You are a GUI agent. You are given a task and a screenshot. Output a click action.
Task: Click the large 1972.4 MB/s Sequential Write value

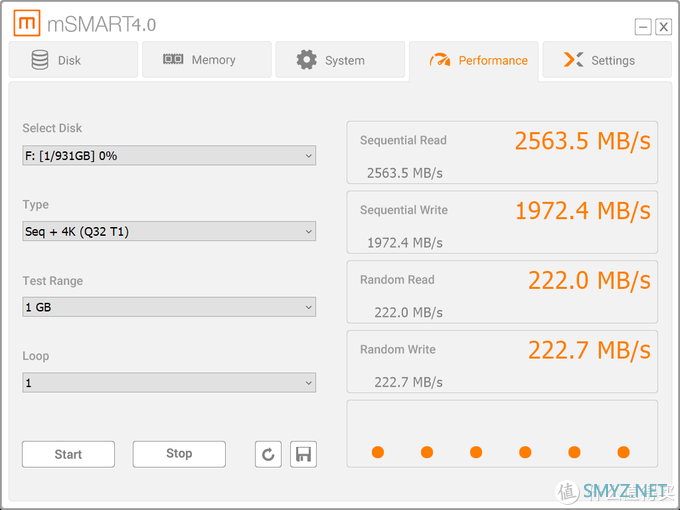click(x=582, y=211)
